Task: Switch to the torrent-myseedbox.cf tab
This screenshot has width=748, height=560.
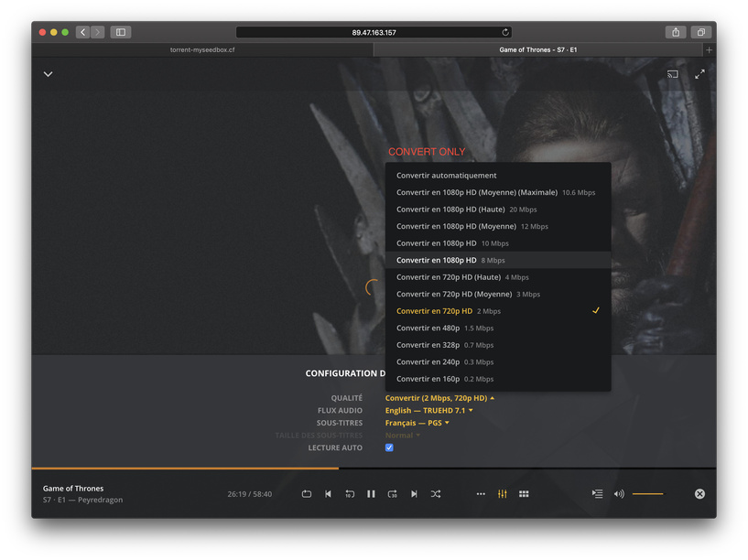Action: pos(202,49)
